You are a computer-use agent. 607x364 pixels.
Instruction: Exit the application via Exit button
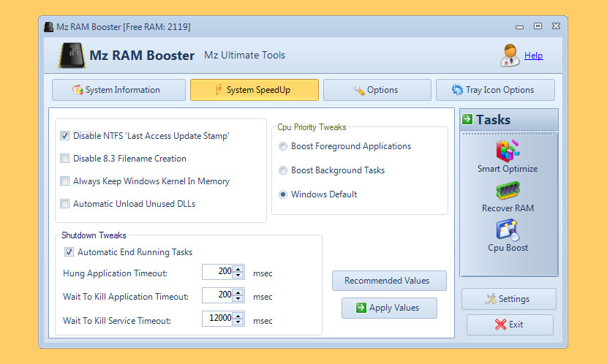tap(509, 325)
